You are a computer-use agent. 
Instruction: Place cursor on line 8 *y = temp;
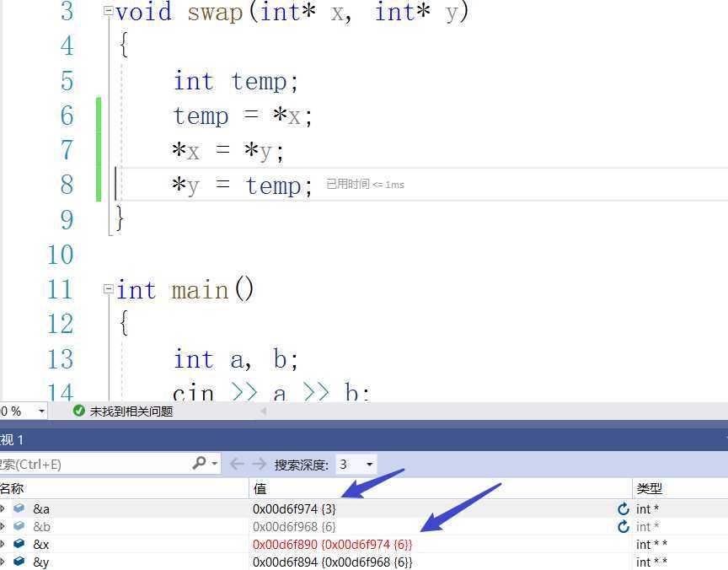coord(243,186)
